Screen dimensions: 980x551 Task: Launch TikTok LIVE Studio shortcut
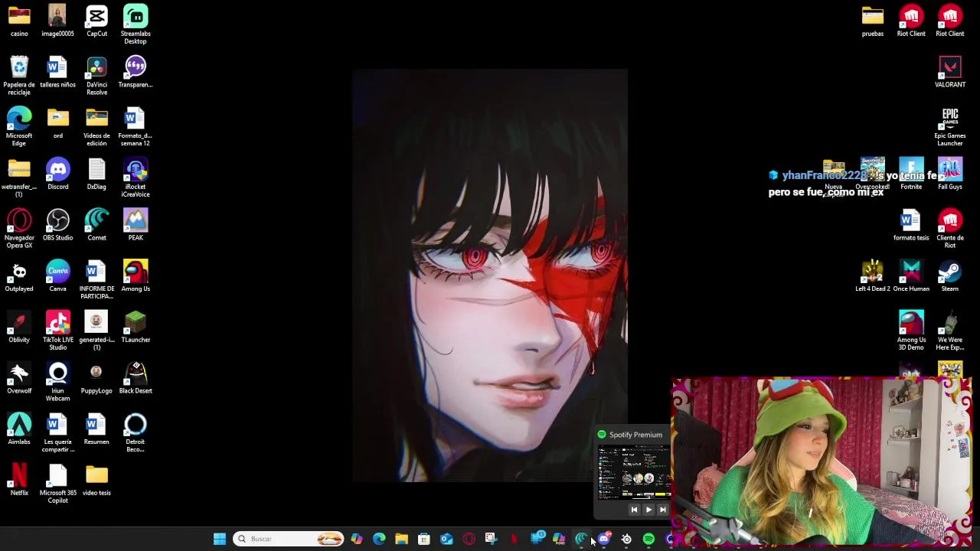(58, 331)
